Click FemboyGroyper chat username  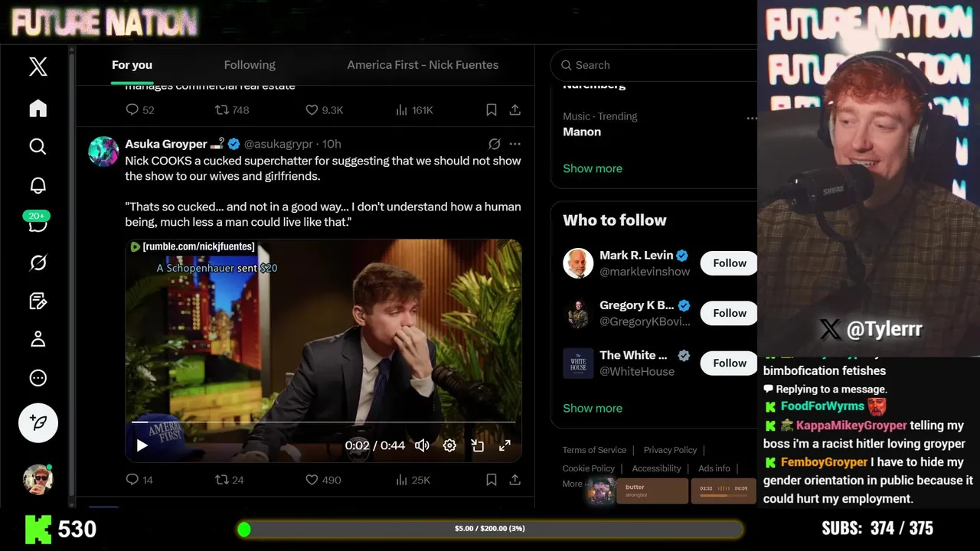824,462
